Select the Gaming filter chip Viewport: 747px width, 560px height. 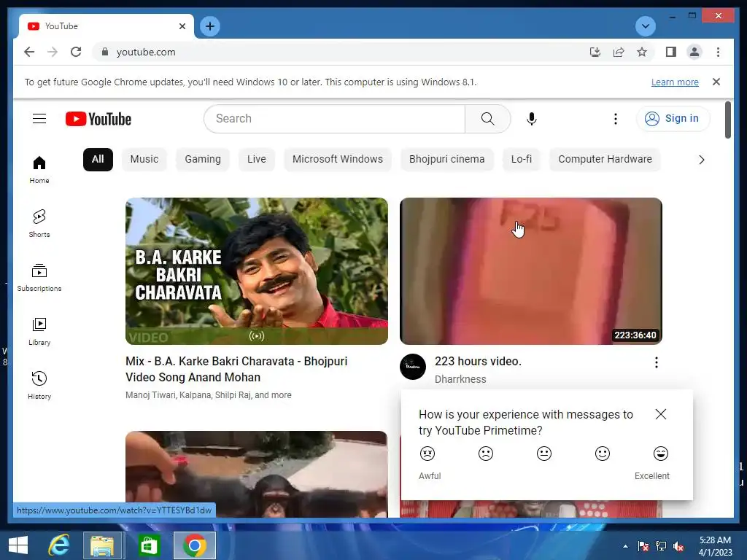pos(203,159)
